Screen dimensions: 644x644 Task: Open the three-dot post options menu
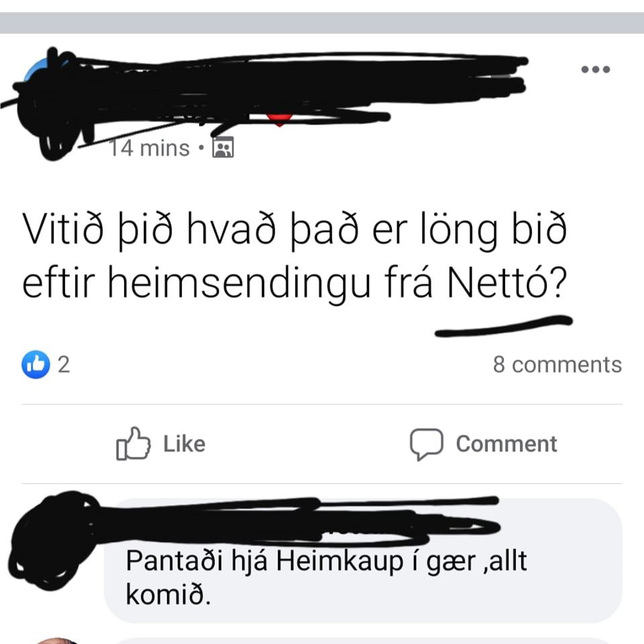(x=596, y=69)
